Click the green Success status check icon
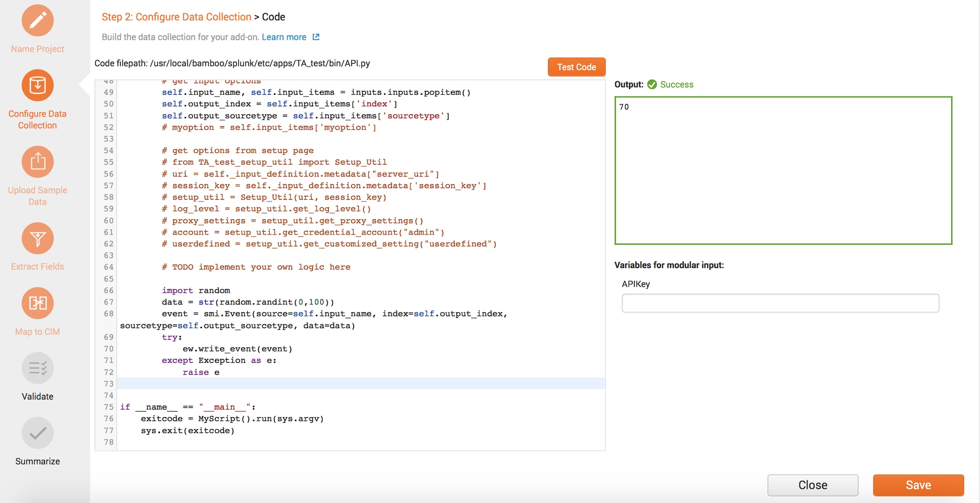This screenshot has width=980, height=503. 652,84
